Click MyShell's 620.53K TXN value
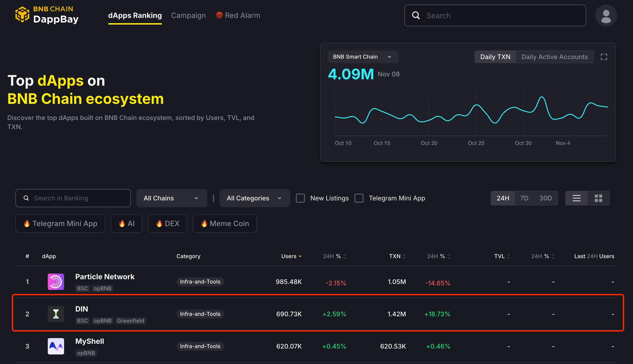This screenshot has width=633, height=364. (393, 346)
